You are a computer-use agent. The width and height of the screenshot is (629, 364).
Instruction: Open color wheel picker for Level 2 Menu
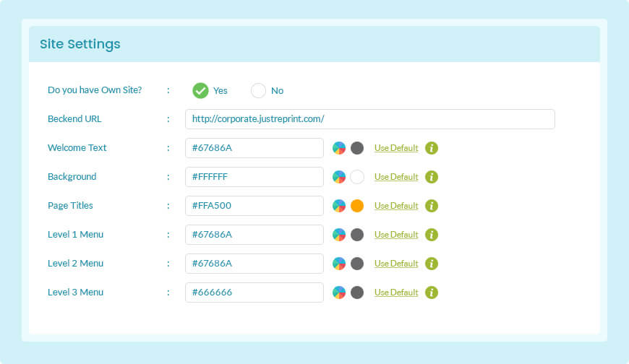click(x=339, y=264)
